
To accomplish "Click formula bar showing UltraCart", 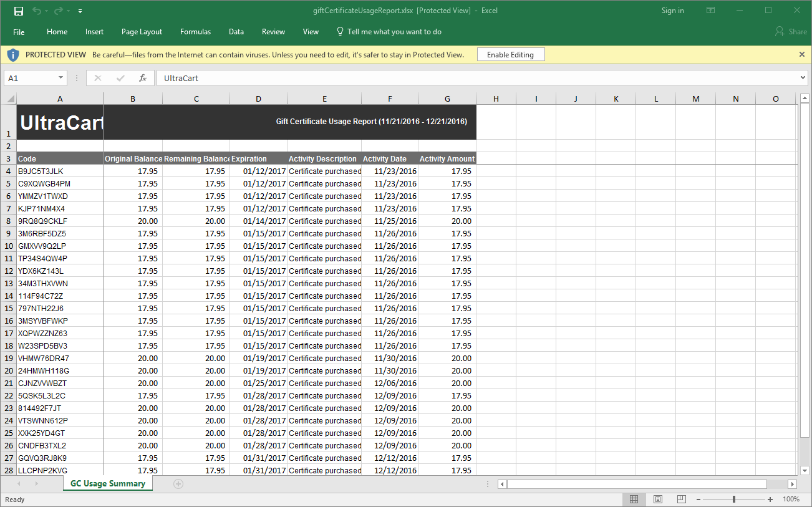I will tap(477, 78).
